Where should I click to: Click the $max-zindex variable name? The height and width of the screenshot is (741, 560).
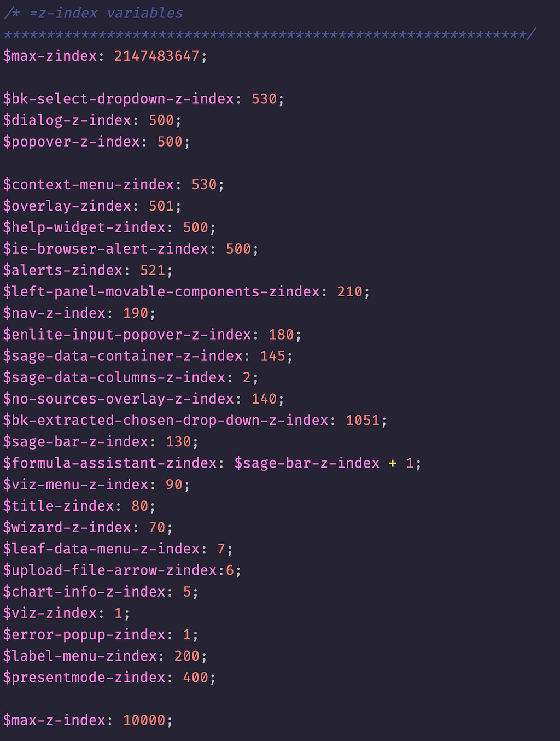[50, 56]
